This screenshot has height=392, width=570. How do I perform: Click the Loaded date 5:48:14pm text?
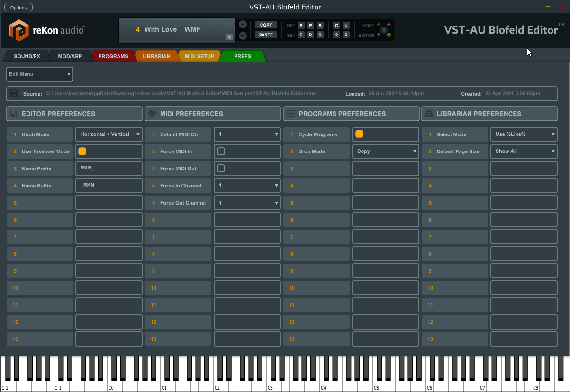tap(396, 94)
